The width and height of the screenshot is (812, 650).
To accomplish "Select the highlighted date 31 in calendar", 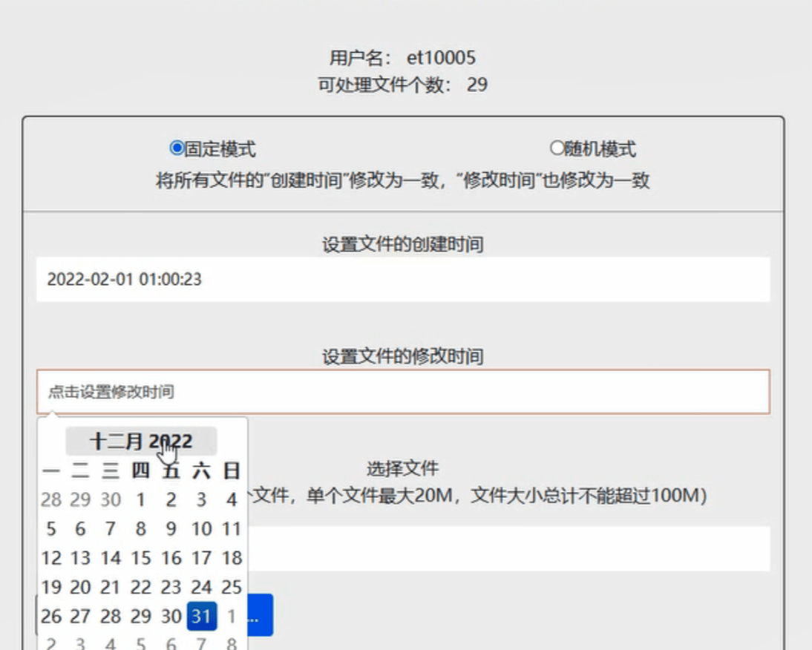I will pyautogui.click(x=201, y=616).
